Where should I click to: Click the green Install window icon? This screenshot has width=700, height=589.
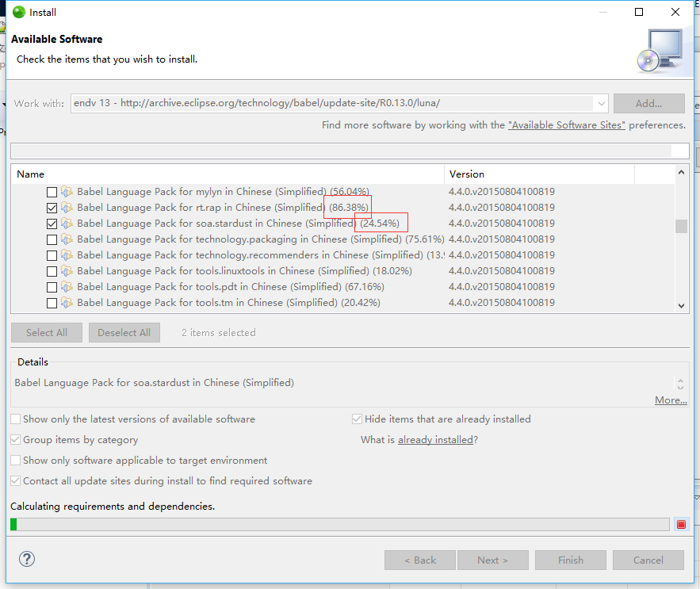19,13
